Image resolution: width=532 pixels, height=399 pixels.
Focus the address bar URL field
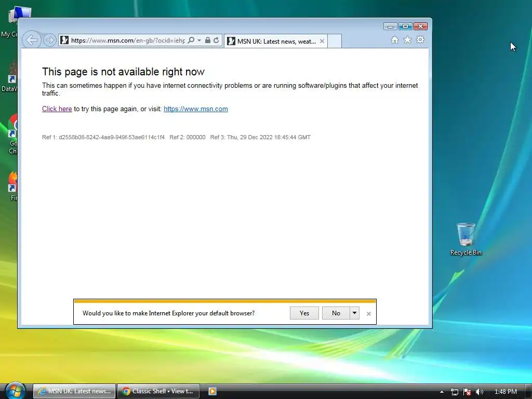[128, 41]
